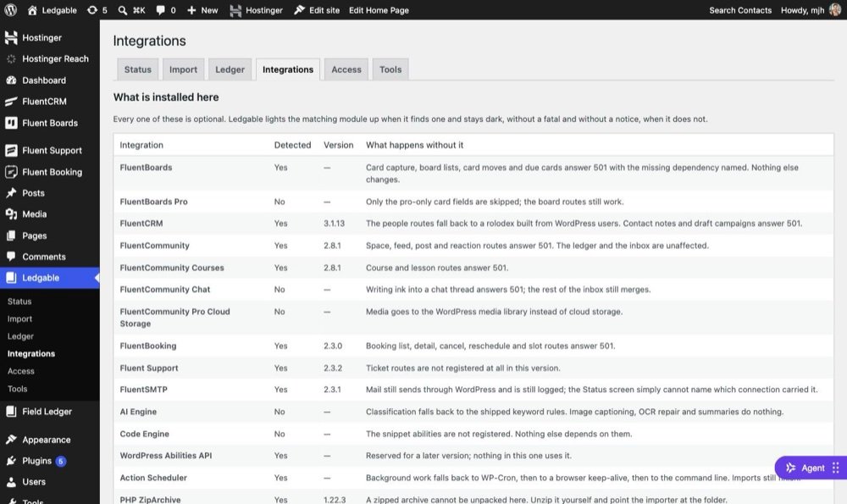847x504 pixels.
Task: Click the AI Engine row name
Action: [138, 412]
